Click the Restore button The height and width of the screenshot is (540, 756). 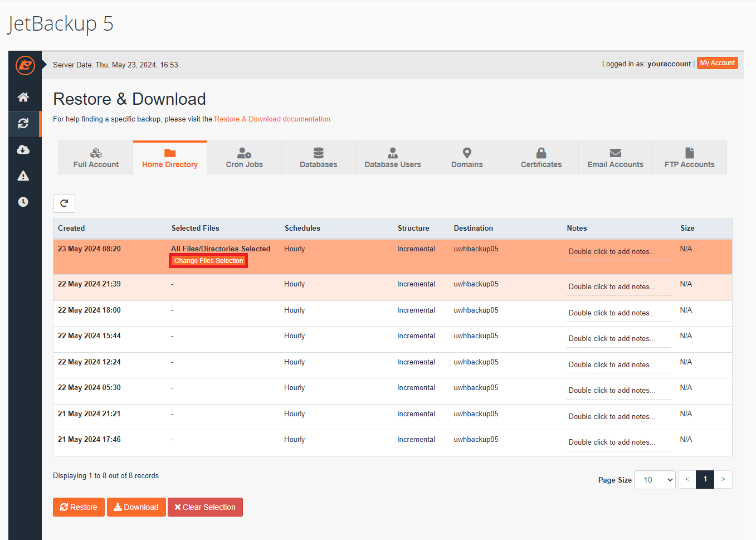[x=79, y=507]
